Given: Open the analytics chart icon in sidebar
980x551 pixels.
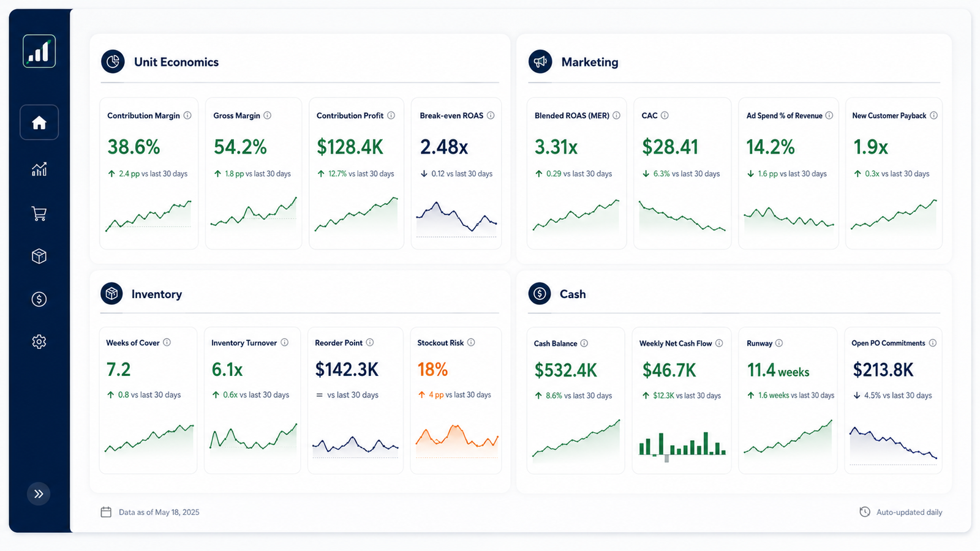Looking at the screenshot, I should point(39,170).
